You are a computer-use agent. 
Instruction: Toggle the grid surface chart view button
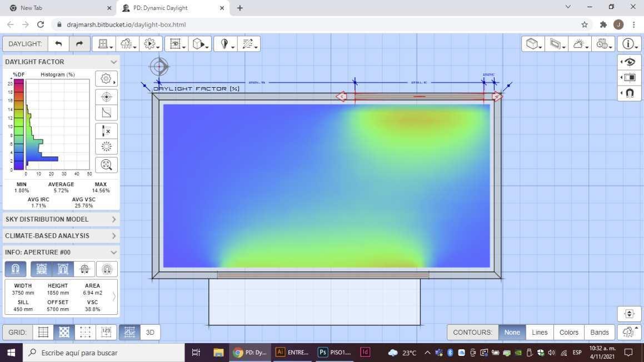(130, 333)
